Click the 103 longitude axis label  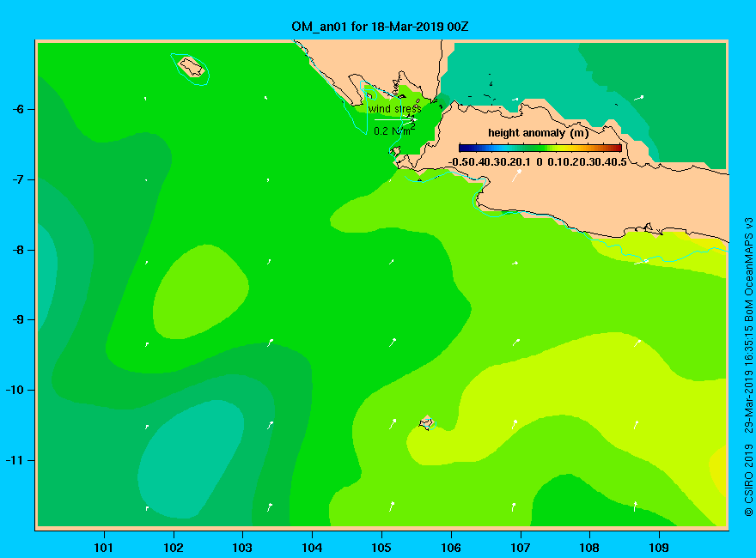click(x=242, y=548)
